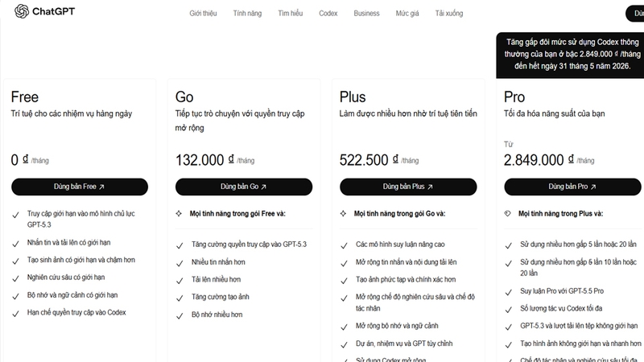Image resolution: width=644 pixels, height=362 pixels.
Task: Go to the 'Mức giá' navigation item
Action: (407, 13)
